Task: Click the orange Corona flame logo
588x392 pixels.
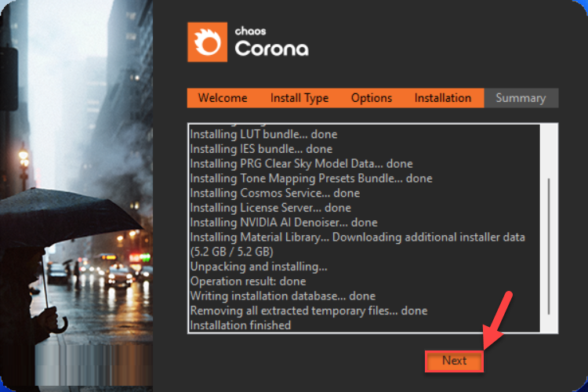Action: tap(208, 42)
